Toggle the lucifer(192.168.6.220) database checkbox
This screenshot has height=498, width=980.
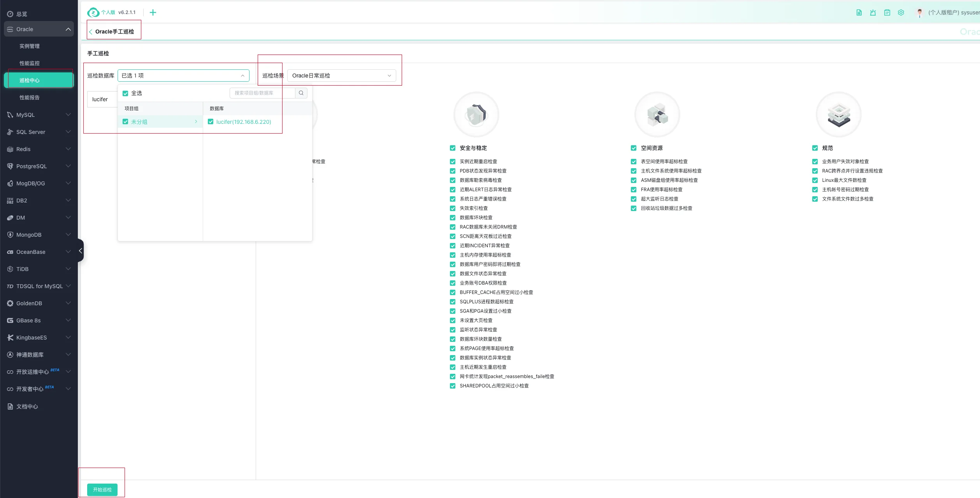click(x=211, y=122)
